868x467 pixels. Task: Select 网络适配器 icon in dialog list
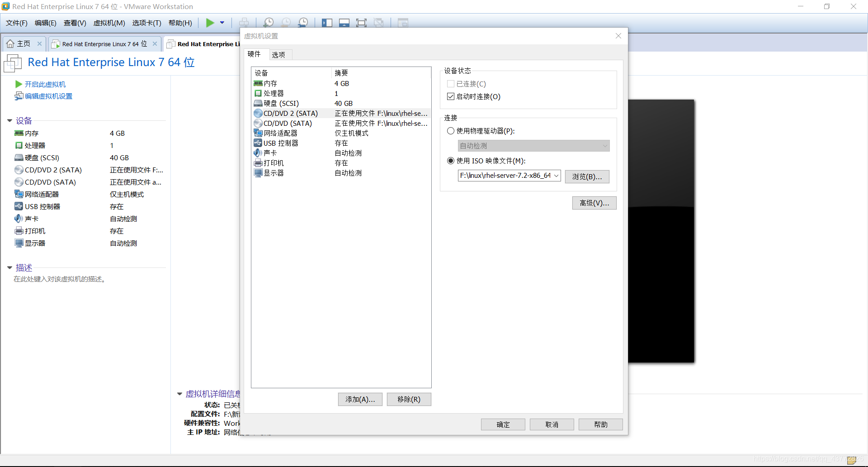coord(258,133)
